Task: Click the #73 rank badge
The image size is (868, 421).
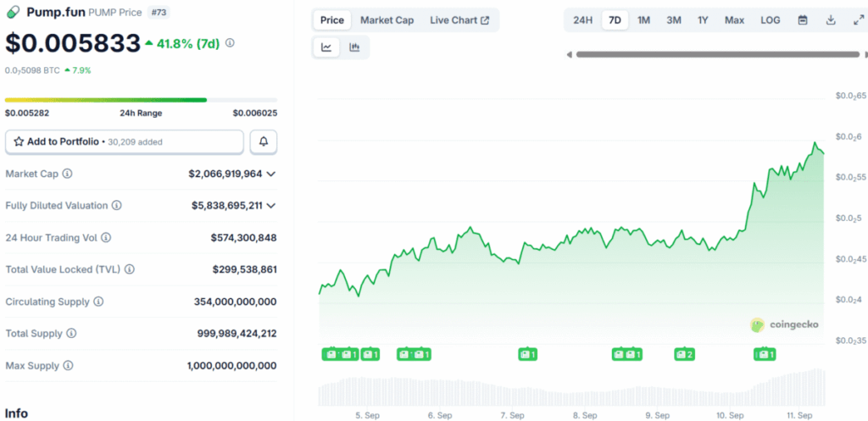Action: (x=159, y=12)
